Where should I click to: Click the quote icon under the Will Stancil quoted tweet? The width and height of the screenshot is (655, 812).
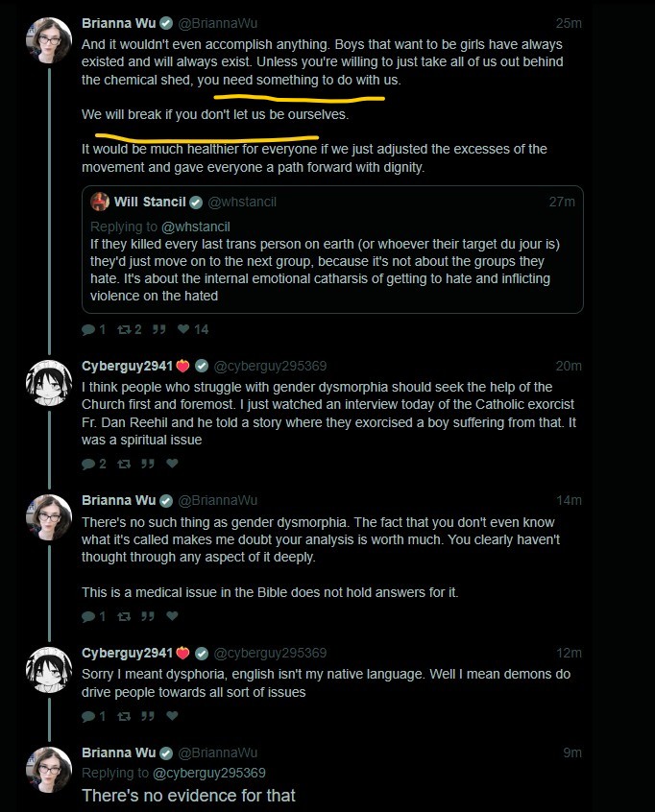[x=159, y=329]
